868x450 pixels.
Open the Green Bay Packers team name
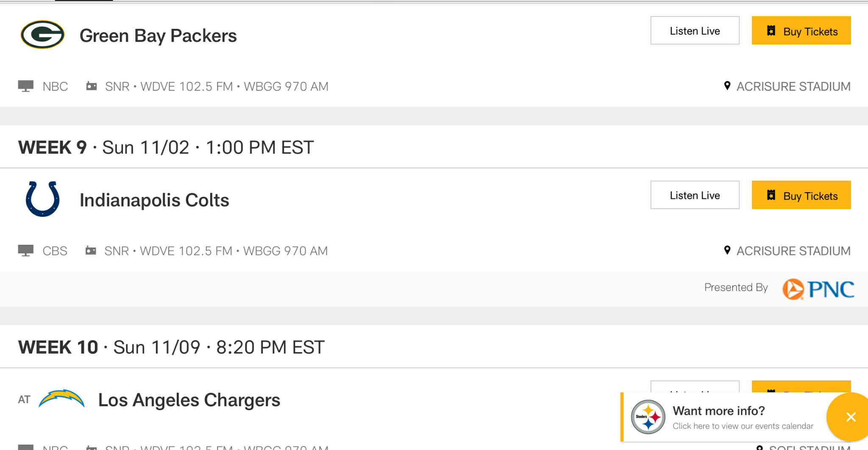(158, 36)
